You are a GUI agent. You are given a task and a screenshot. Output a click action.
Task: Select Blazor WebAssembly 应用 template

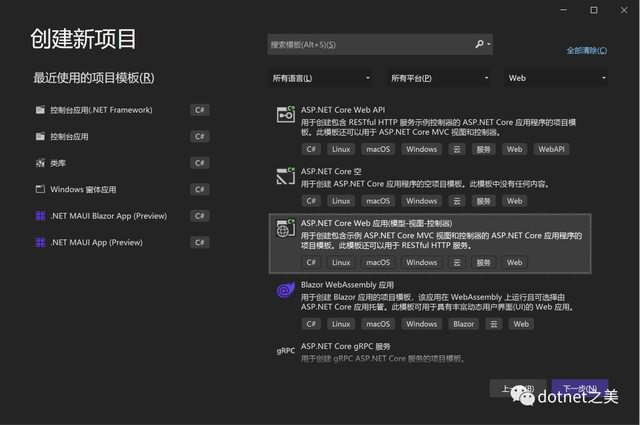(430, 305)
